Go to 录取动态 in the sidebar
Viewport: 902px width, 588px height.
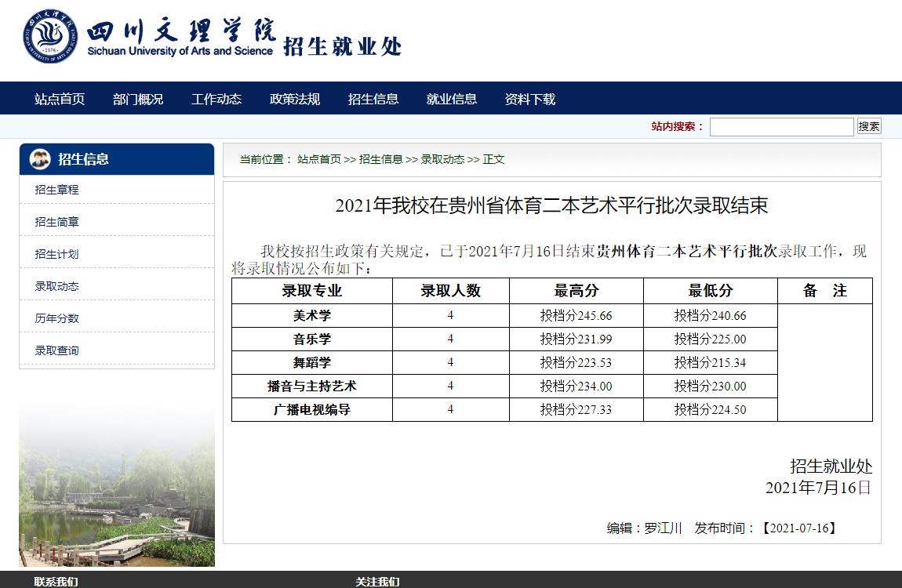(x=57, y=286)
